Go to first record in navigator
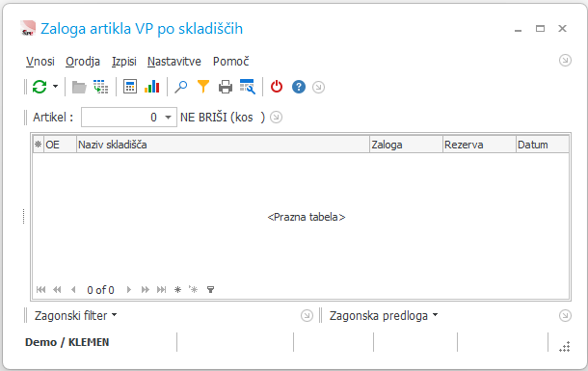 pyautogui.click(x=40, y=290)
